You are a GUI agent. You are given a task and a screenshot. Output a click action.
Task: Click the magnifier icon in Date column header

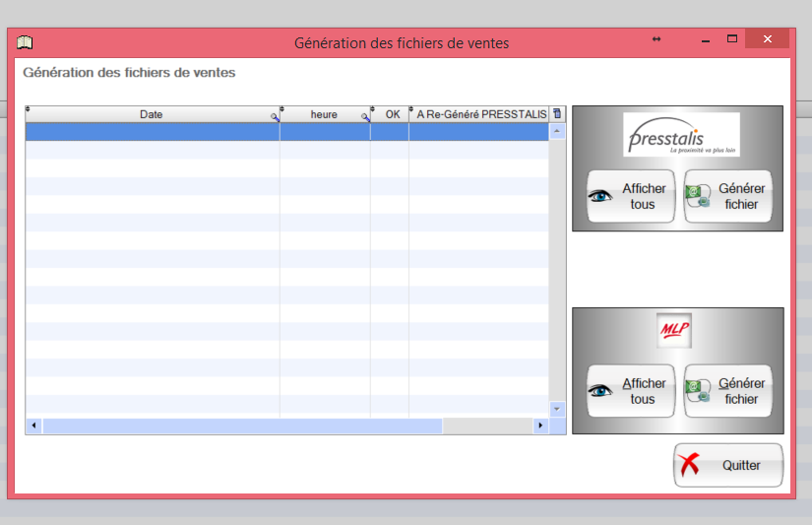(x=276, y=117)
